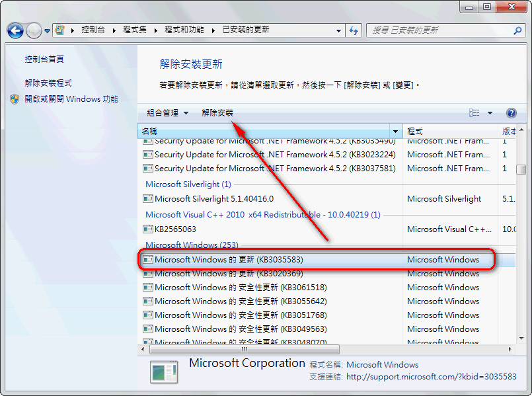
Task: Go back with the blue Back arrow
Action: [x=15, y=31]
